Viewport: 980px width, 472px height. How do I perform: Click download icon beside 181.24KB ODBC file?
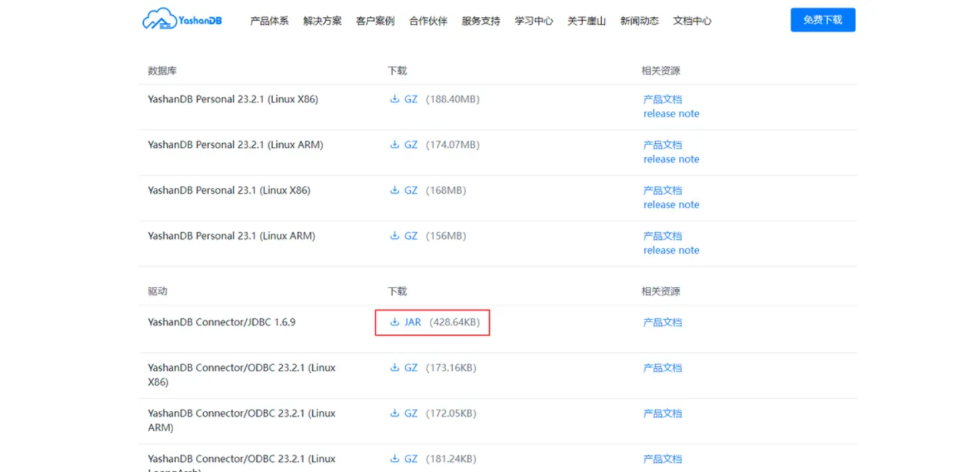(394, 459)
